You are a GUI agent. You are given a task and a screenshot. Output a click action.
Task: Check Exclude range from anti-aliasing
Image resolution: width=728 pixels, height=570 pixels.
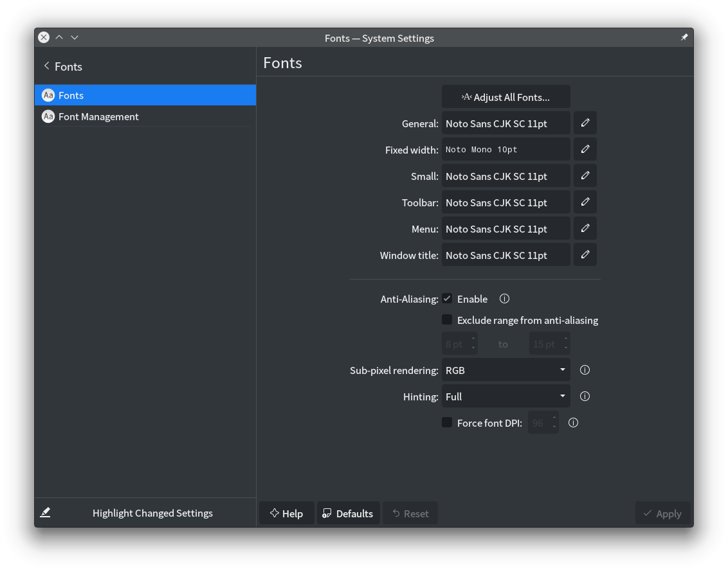pos(447,319)
